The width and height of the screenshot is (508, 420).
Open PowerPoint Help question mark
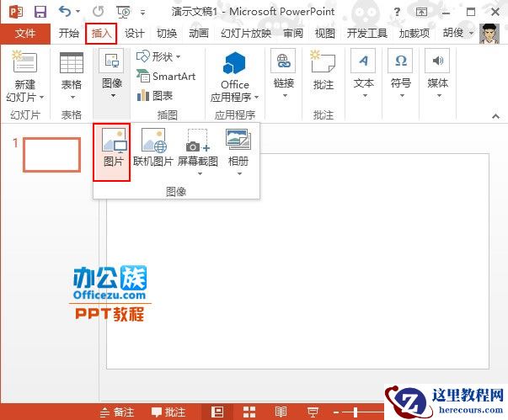click(397, 12)
